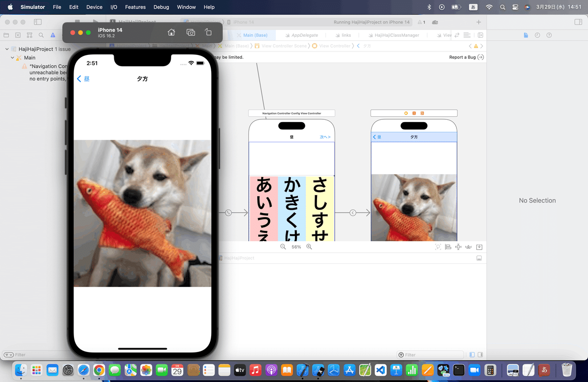This screenshot has width=588, height=382.
Task: Go back to 昼 in the simulator app
Action: coord(83,79)
